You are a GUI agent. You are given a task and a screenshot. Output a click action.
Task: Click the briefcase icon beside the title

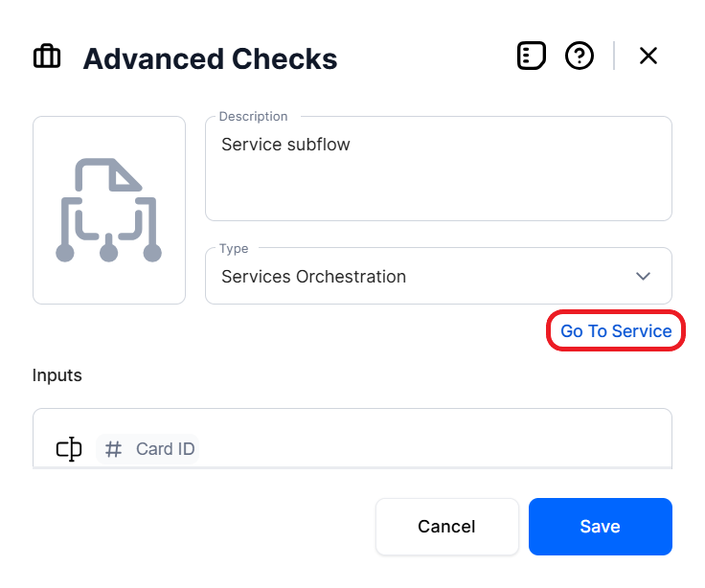[47, 57]
